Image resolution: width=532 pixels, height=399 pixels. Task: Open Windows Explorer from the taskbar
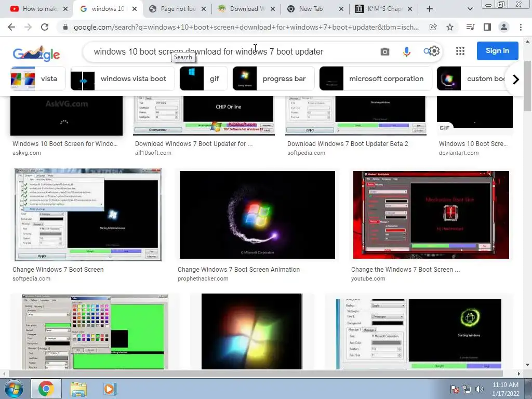coord(78,389)
